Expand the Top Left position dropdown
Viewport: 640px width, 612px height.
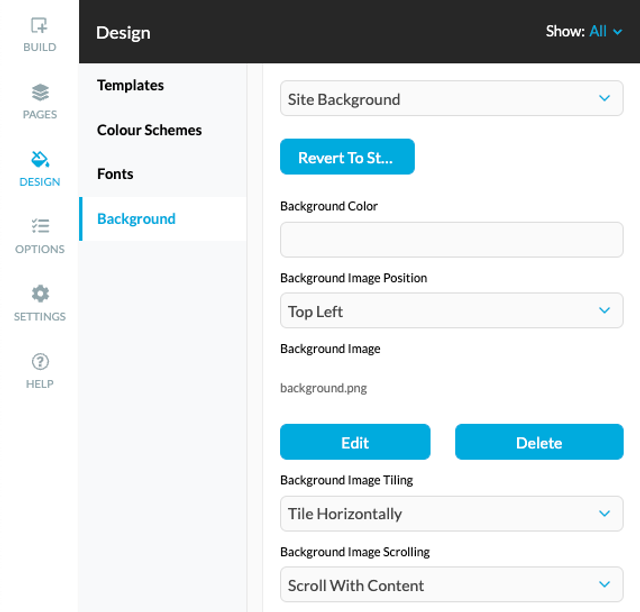(x=451, y=310)
